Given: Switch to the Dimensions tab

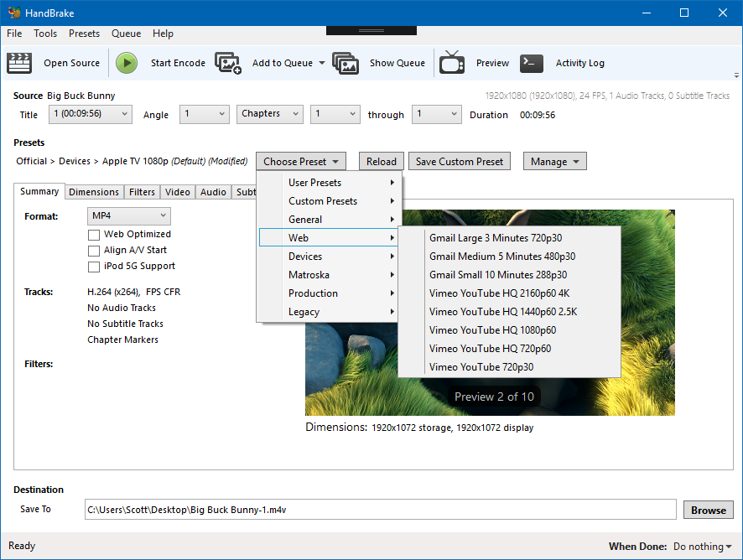Looking at the screenshot, I should pyautogui.click(x=94, y=192).
